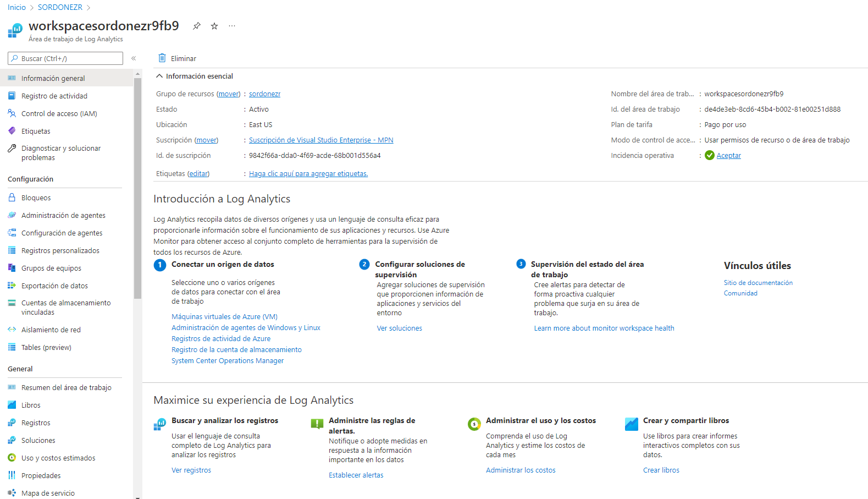Open the more options ellipsis in the header
The image size is (868, 499).
[x=232, y=26]
